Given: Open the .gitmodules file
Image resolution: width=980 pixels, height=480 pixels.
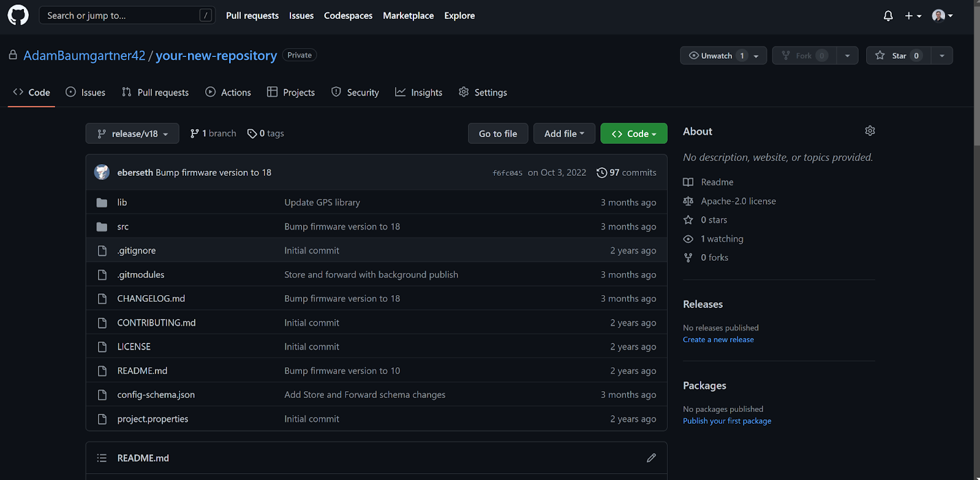Looking at the screenshot, I should (141, 275).
